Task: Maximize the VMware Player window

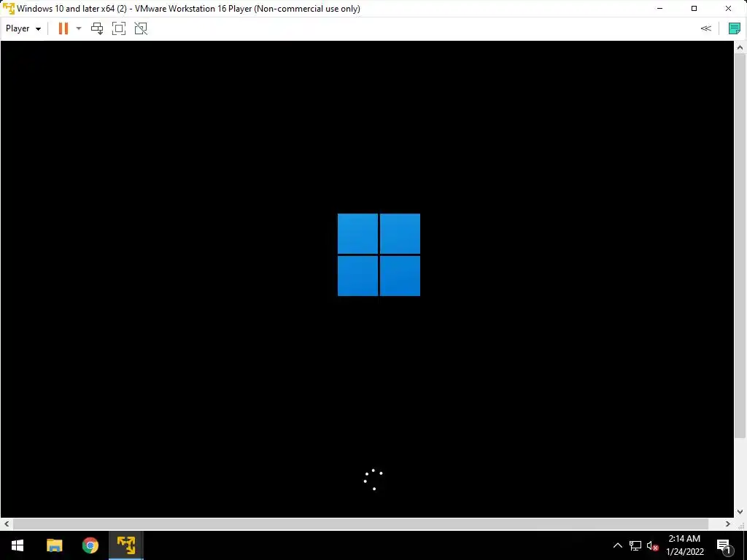Action: [694, 9]
